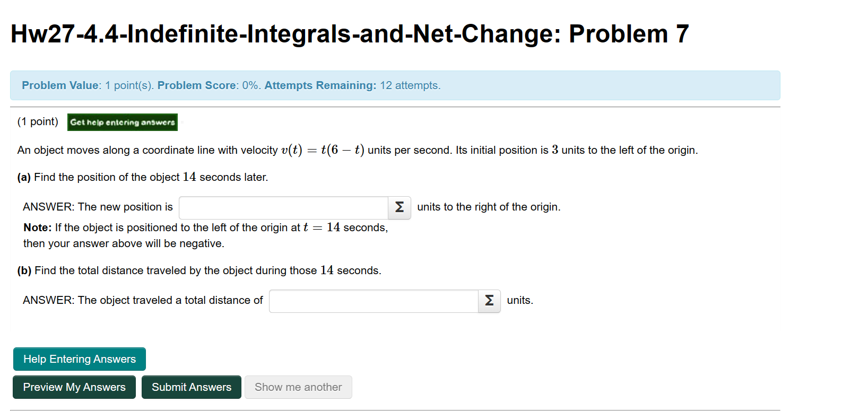Click the sigma equation icon below the Note text

click(x=489, y=301)
